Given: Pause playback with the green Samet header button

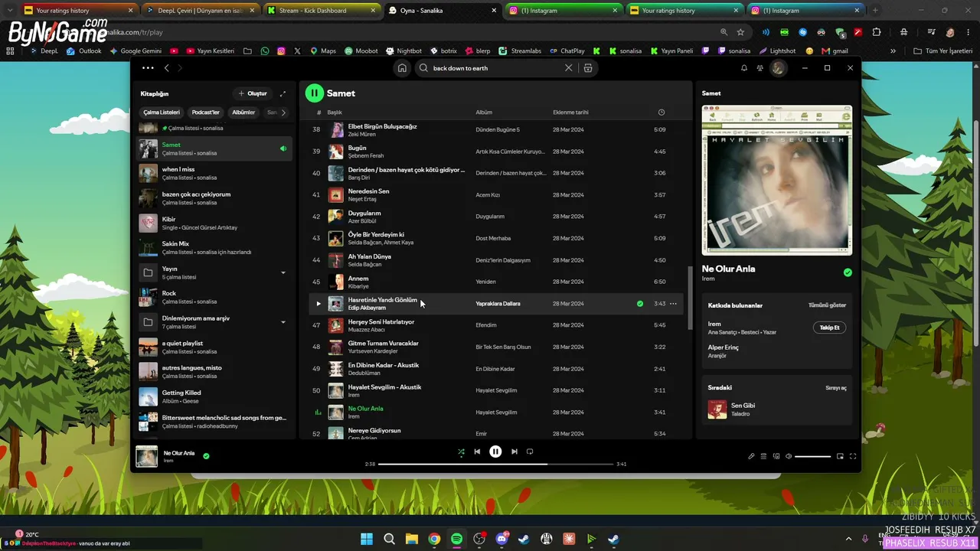Looking at the screenshot, I should pyautogui.click(x=314, y=93).
